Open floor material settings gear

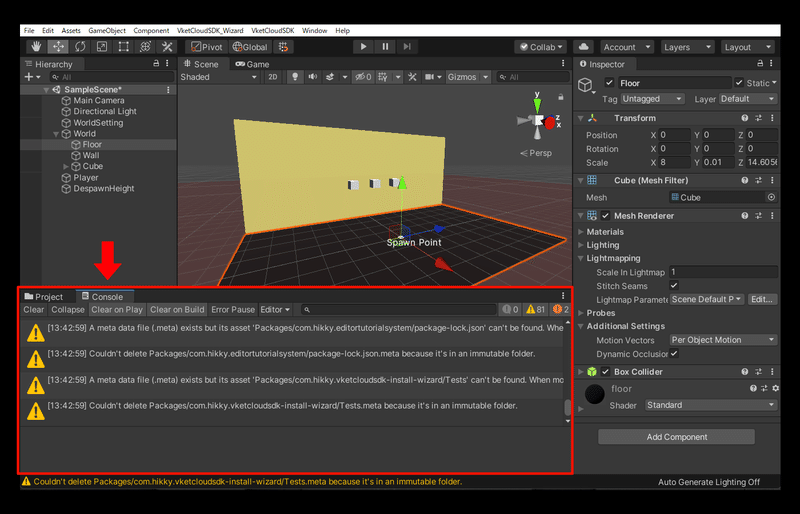pyautogui.click(x=776, y=388)
